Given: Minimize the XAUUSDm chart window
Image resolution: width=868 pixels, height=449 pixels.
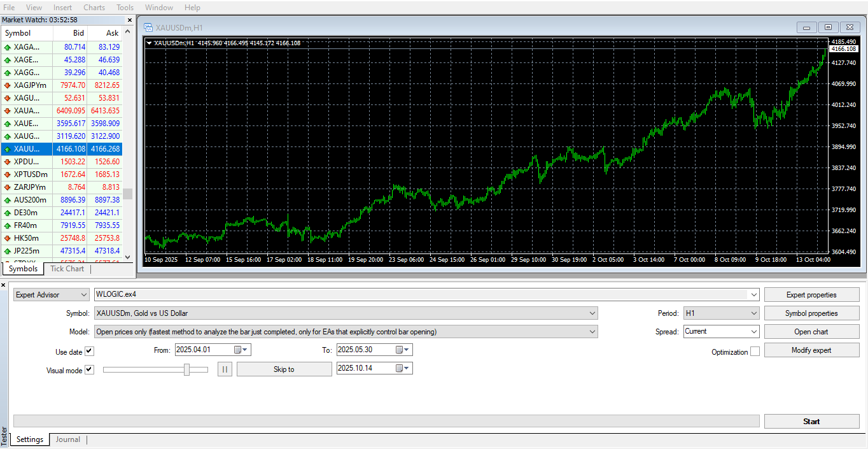Looking at the screenshot, I should tap(806, 27).
